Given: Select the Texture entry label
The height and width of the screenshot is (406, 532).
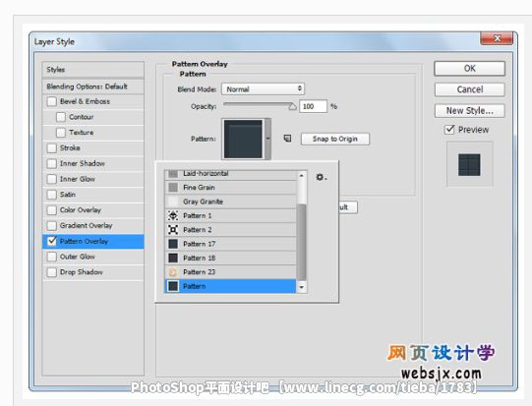Looking at the screenshot, I should pyautogui.click(x=81, y=133).
